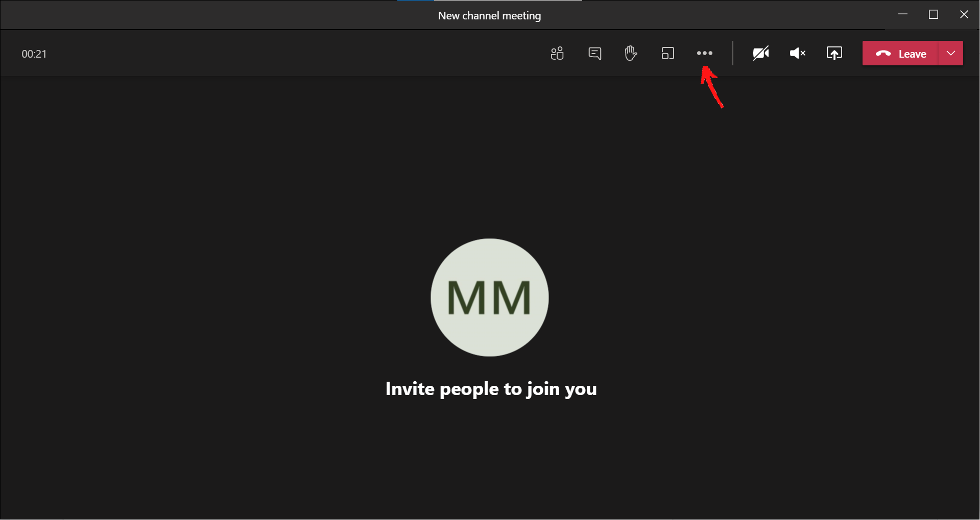Click the Leave label to exit meeting
The image size is (980, 520).
(912, 54)
